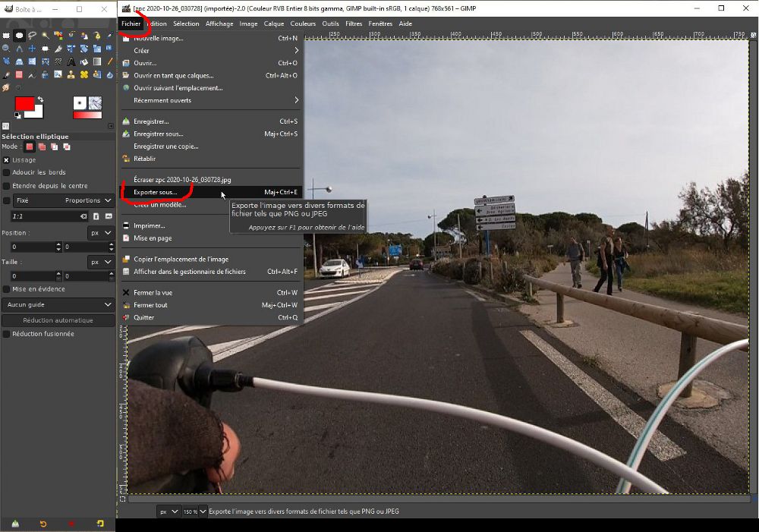Image resolution: width=759 pixels, height=532 pixels.
Task: Expand the Récemment ouverts submenu
Action: click(212, 100)
